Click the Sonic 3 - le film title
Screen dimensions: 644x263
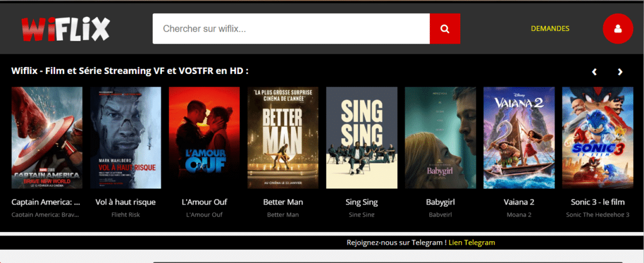coord(598,202)
